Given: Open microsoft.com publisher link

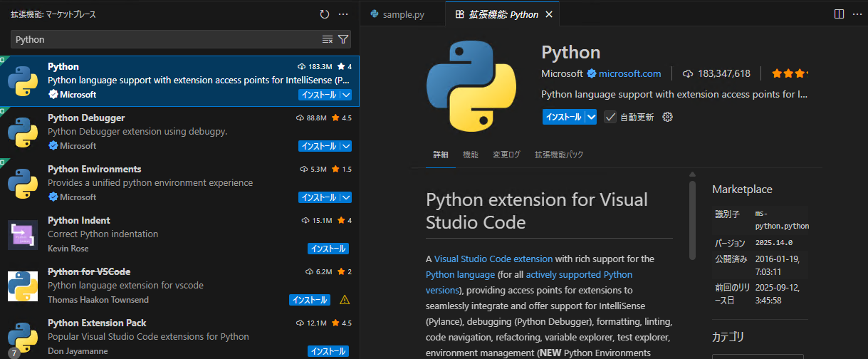Looking at the screenshot, I should [x=629, y=73].
